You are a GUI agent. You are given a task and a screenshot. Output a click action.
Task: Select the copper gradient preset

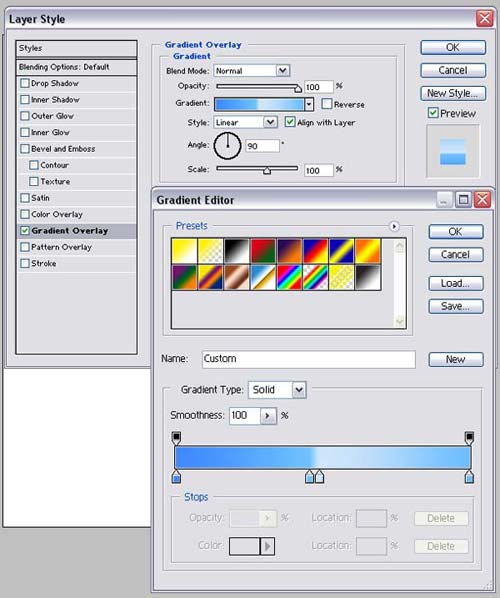[237, 278]
